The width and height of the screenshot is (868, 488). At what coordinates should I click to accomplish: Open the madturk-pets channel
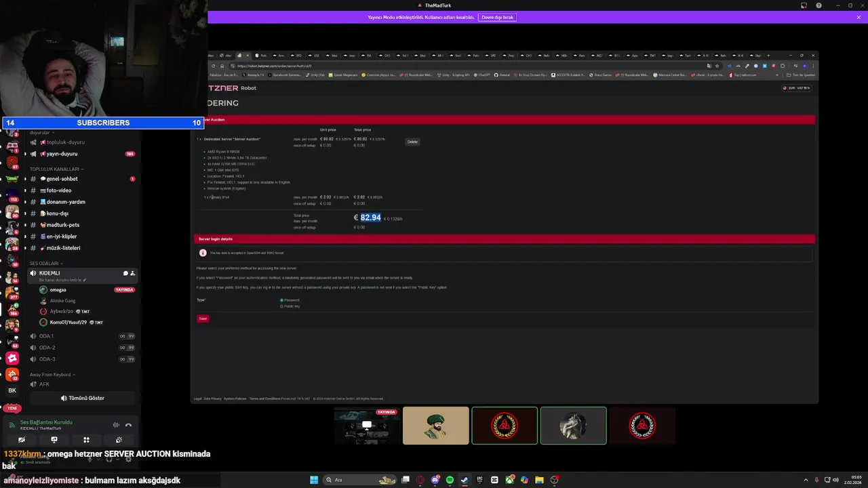[81, 225]
